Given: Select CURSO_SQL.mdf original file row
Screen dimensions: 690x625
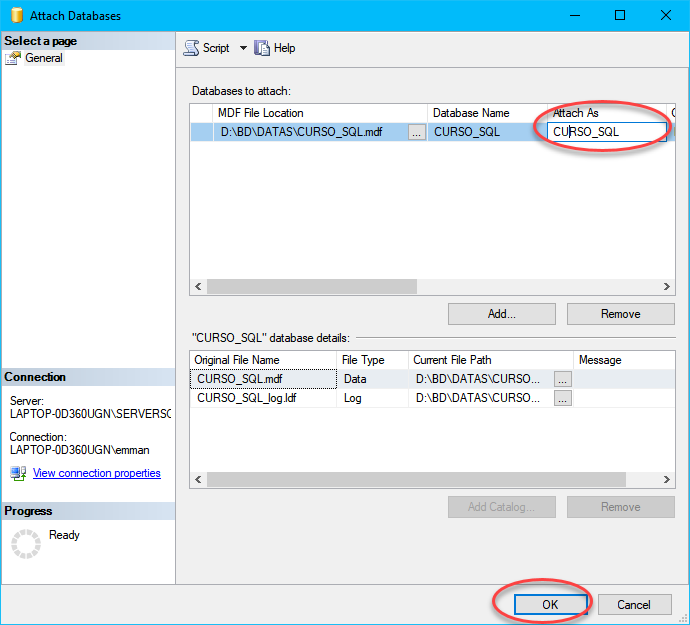Looking at the screenshot, I should (x=263, y=379).
